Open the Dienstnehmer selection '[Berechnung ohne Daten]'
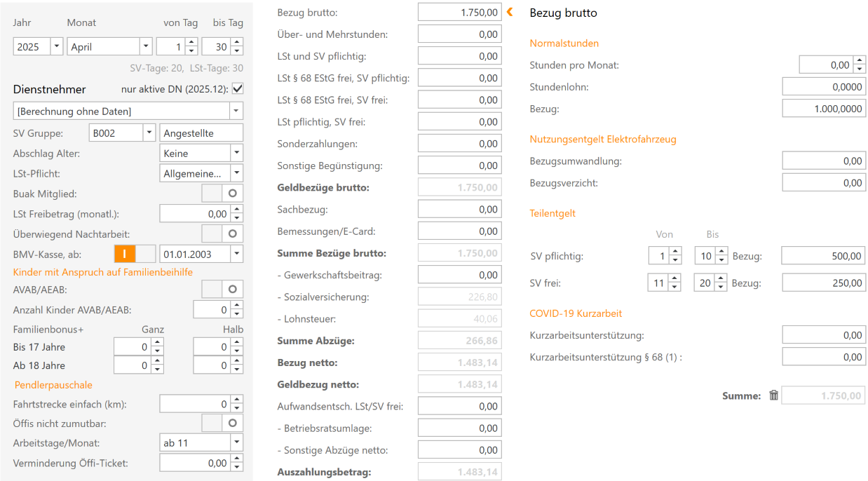Viewport: 868px width, 481px height. pyautogui.click(x=237, y=111)
